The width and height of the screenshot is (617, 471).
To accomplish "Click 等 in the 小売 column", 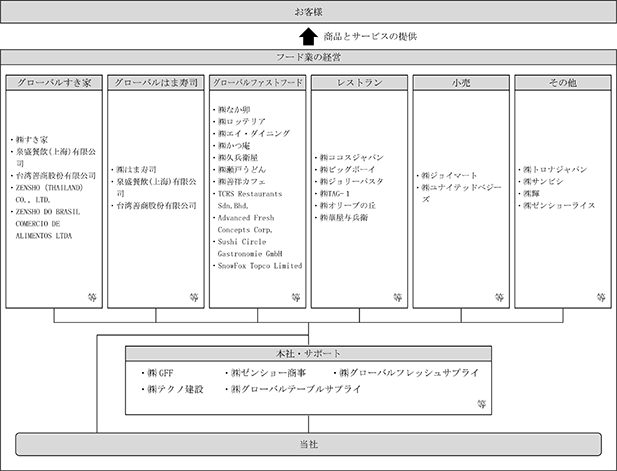I will coord(499,297).
